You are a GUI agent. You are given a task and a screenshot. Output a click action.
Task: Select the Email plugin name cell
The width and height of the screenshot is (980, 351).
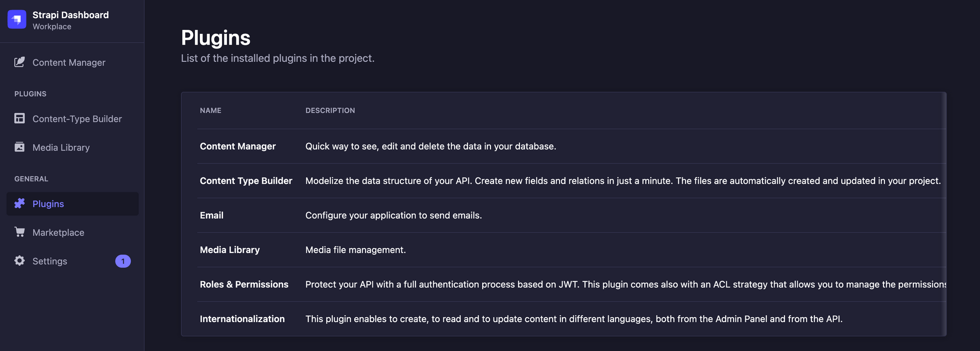pos(212,215)
